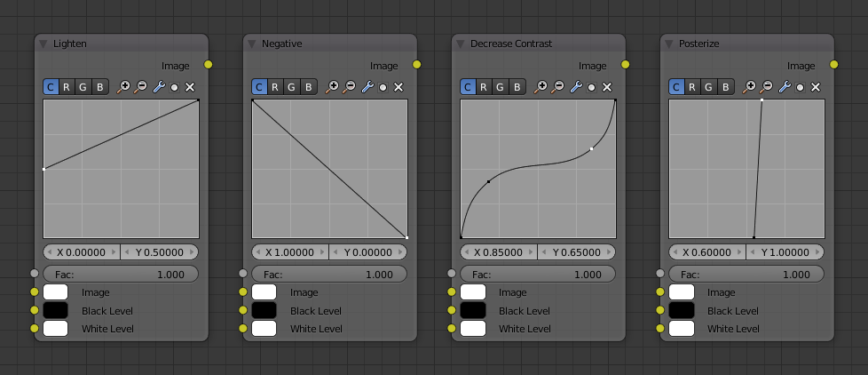Select left control point on Lighten curve

(43, 169)
